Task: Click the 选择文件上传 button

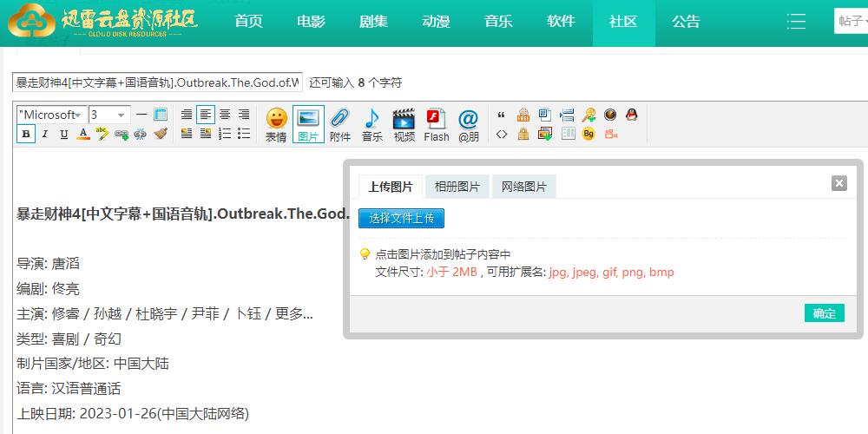Action: pyautogui.click(x=401, y=218)
